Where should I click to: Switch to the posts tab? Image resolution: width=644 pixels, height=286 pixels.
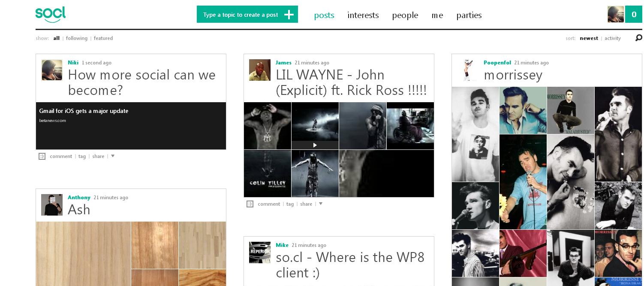point(324,15)
